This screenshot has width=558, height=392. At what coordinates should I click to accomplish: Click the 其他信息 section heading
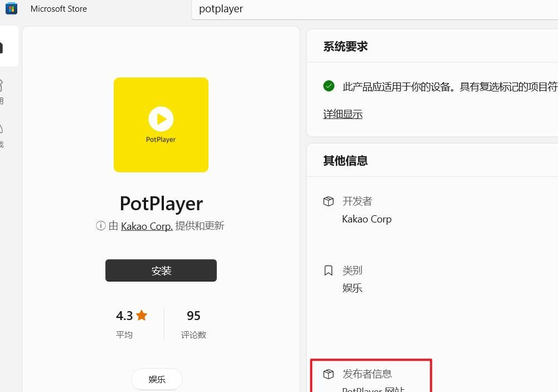pos(345,161)
